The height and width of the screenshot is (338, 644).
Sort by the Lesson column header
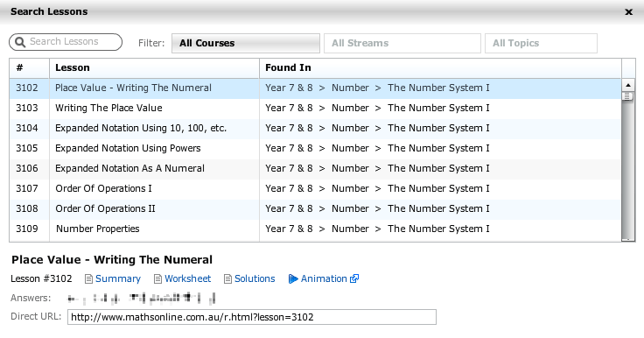154,67
